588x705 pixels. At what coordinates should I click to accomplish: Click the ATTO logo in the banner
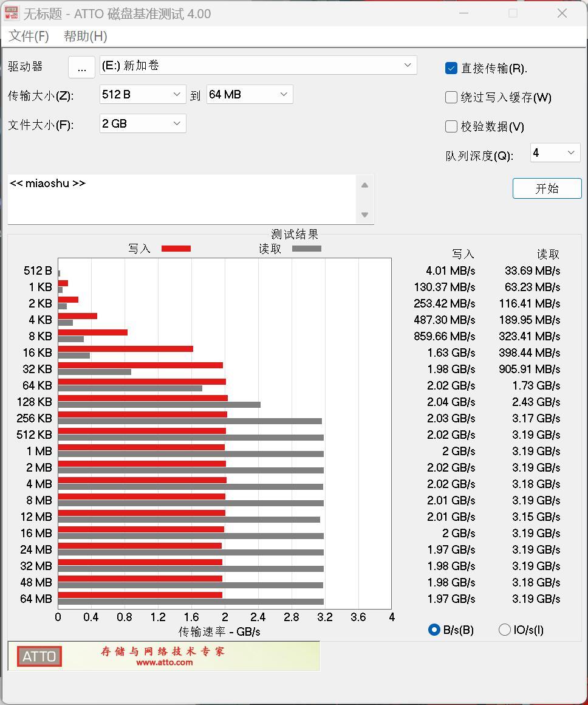click(39, 656)
